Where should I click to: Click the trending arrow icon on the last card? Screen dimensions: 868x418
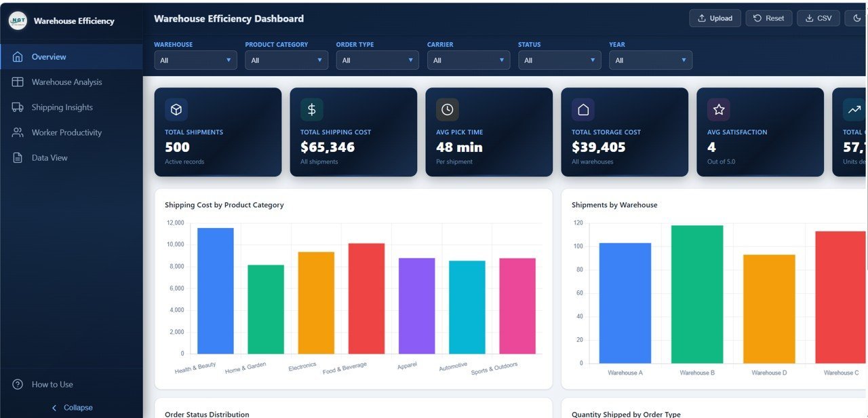[x=854, y=110]
